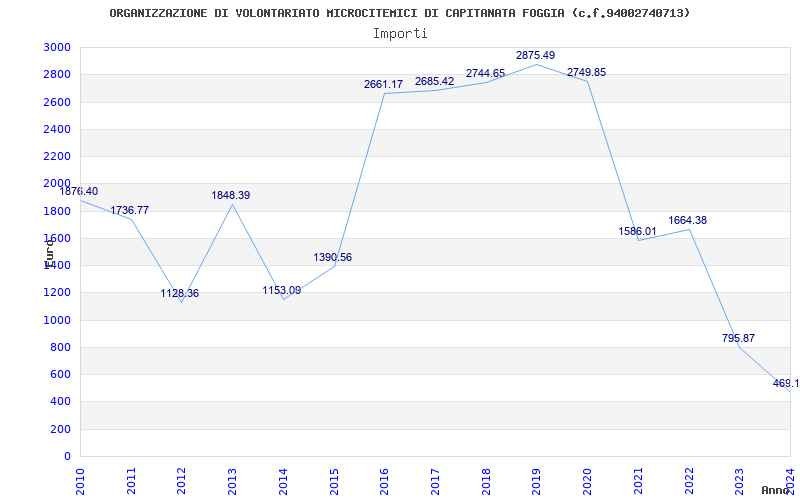
Task: Click x-axis year 2020
Action: (587, 481)
